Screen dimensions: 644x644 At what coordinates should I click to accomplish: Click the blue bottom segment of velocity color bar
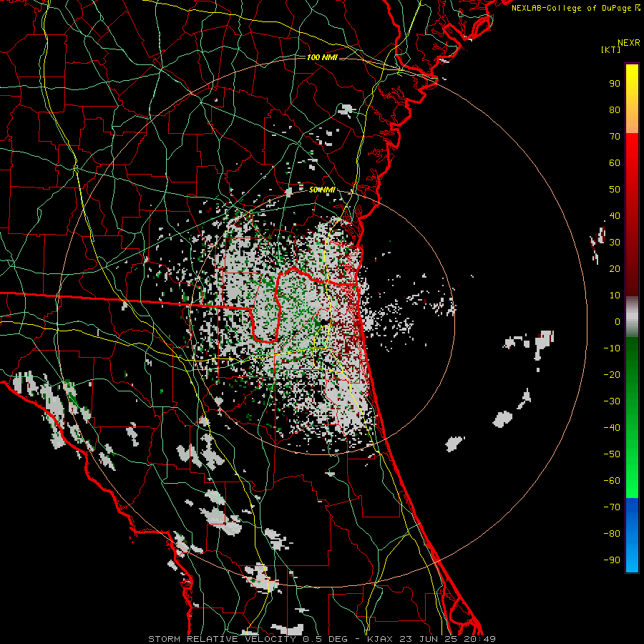632,535
